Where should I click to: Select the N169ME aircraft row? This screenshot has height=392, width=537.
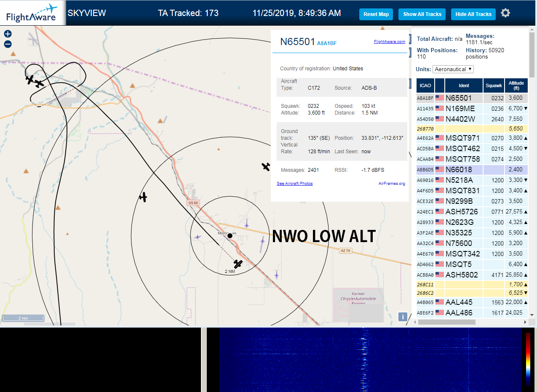click(472, 109)
